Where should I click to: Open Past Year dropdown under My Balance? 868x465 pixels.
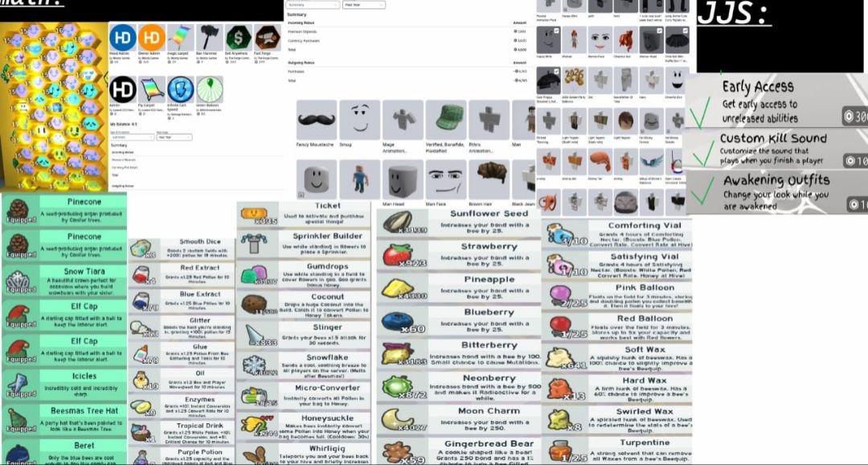(174, 137)
